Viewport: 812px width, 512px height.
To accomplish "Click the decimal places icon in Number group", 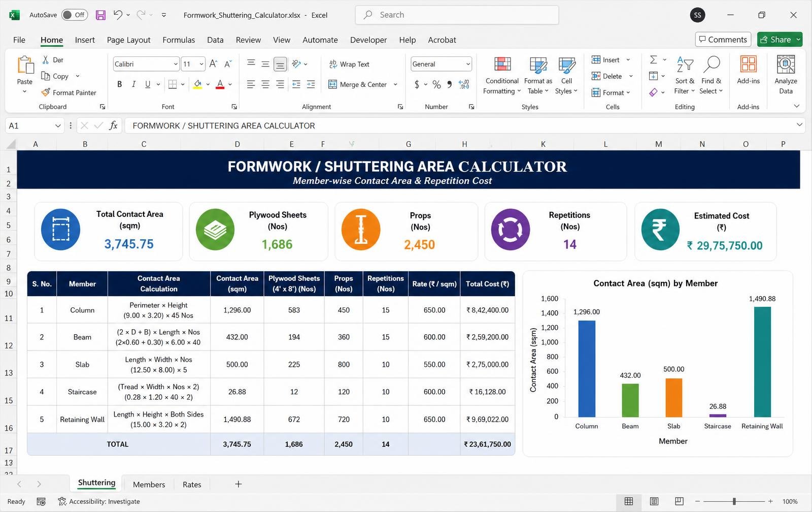I will pos(464,84).
